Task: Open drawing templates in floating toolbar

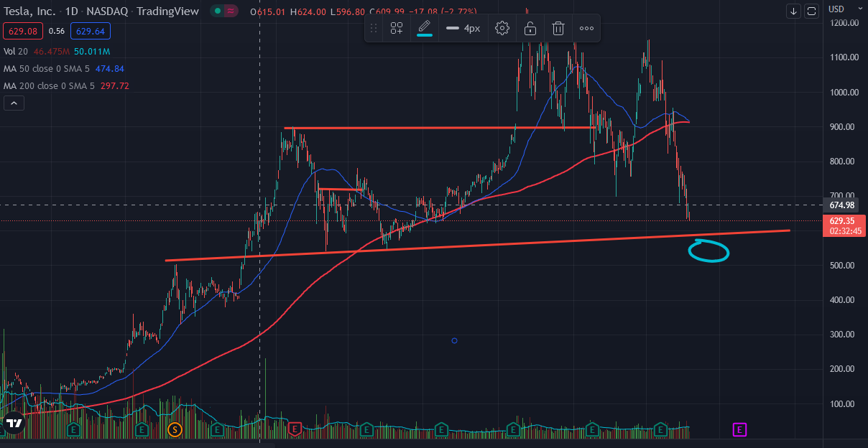Action: [397, 29]
